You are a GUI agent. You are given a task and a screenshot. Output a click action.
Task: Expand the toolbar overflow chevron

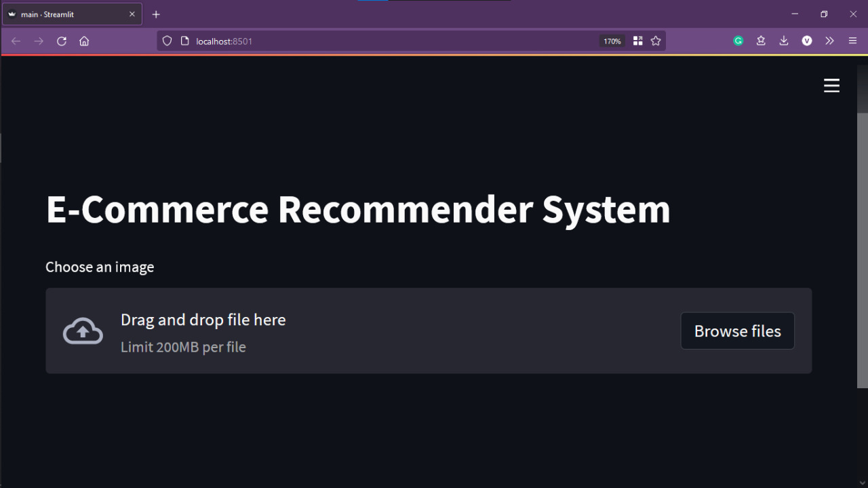(829, 41)
